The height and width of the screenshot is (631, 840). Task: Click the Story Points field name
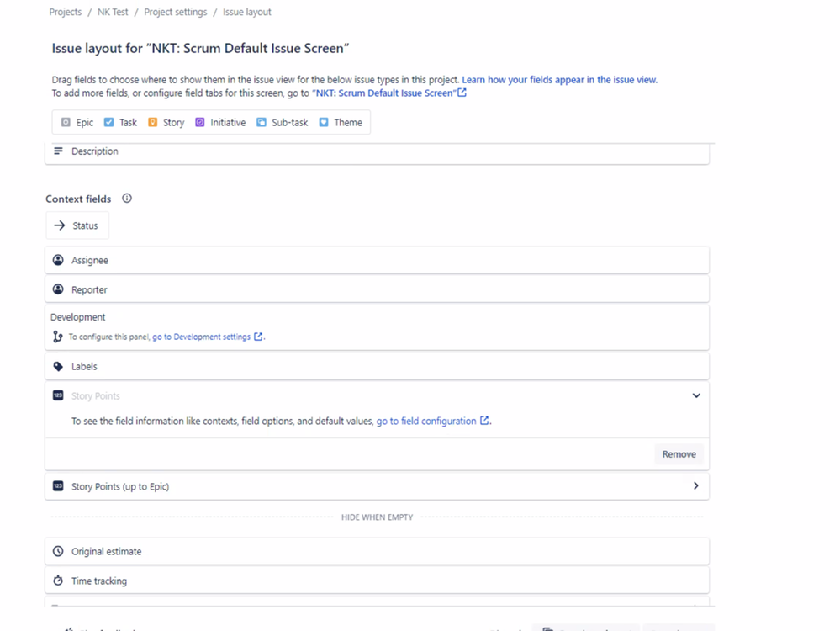(x=95, y=395)
